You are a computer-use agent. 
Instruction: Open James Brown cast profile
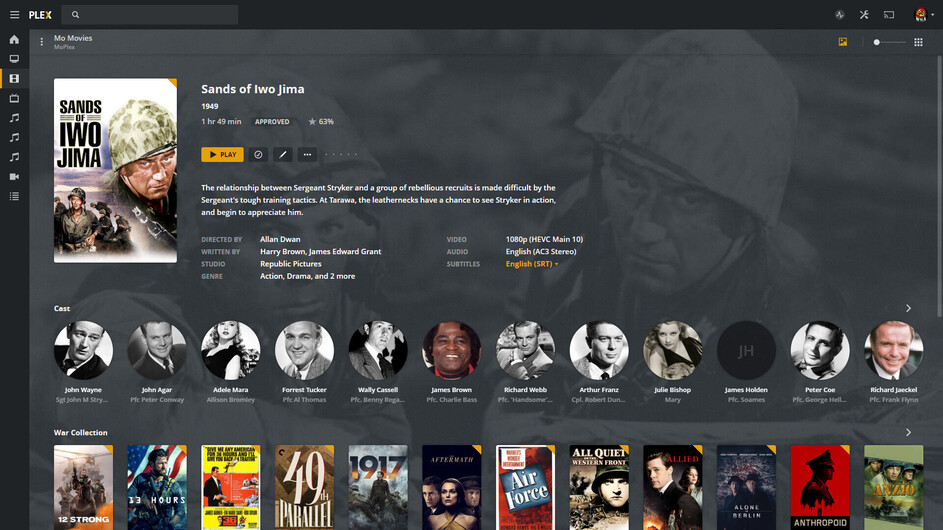point(452,350)
